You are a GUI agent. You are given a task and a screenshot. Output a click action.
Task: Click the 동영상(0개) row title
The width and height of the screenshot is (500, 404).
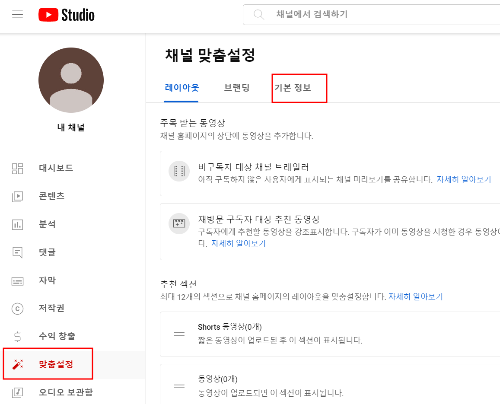point(218,379)
